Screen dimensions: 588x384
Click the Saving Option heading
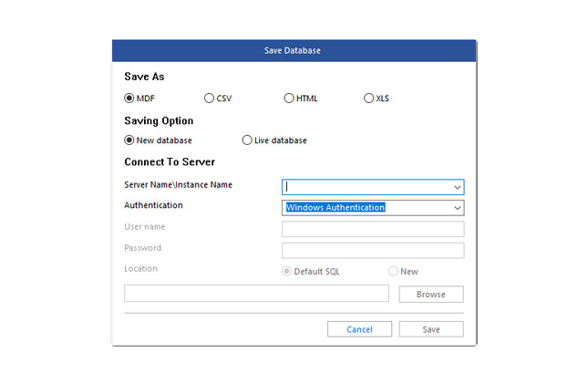tap(159, 121)
